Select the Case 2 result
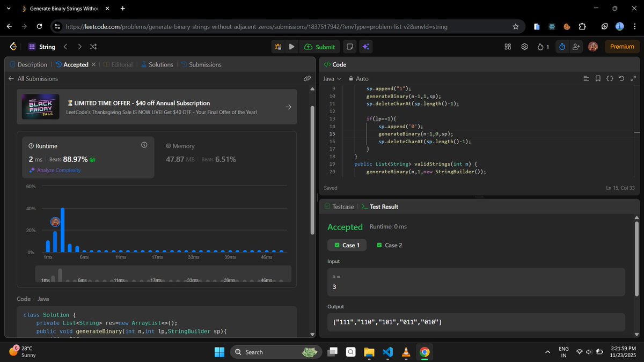 point(390,245)
